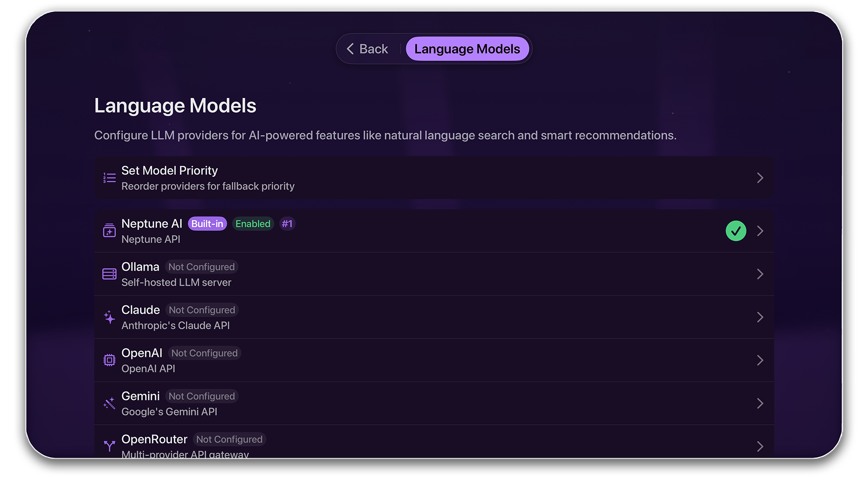Click the Ollama server icon

tap(109, 274)
